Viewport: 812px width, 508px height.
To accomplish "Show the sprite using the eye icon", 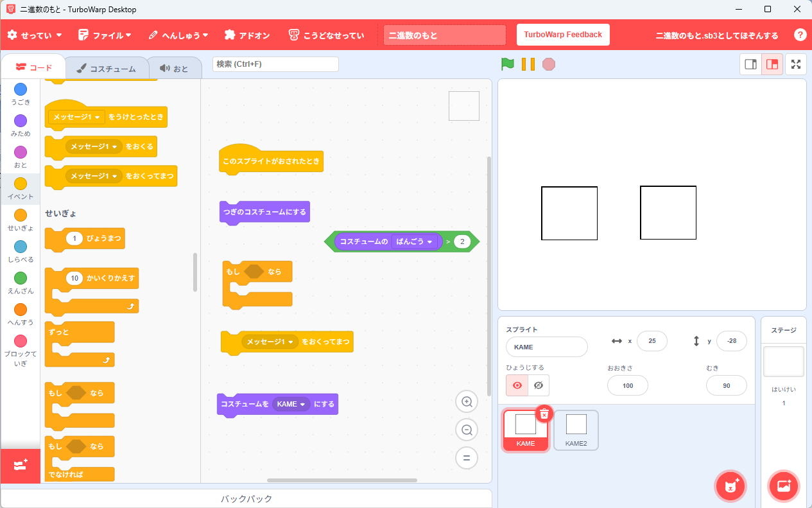I will [517, 385].
